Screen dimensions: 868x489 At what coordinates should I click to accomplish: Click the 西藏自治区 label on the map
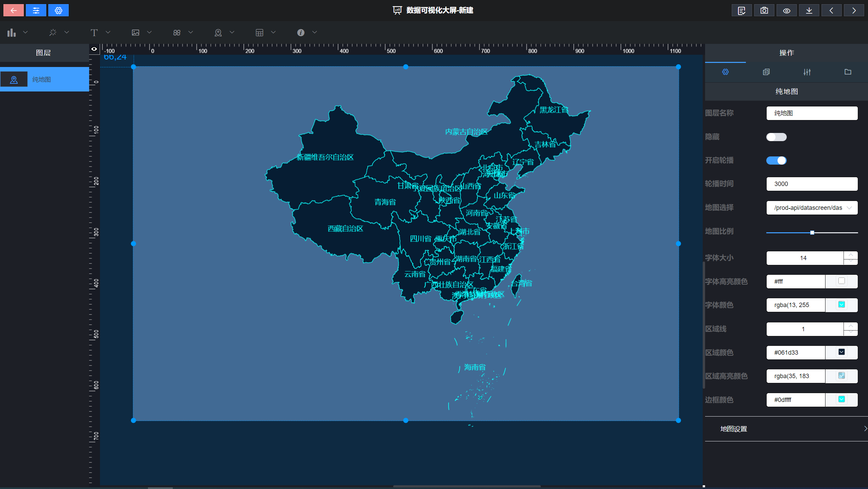346,229
